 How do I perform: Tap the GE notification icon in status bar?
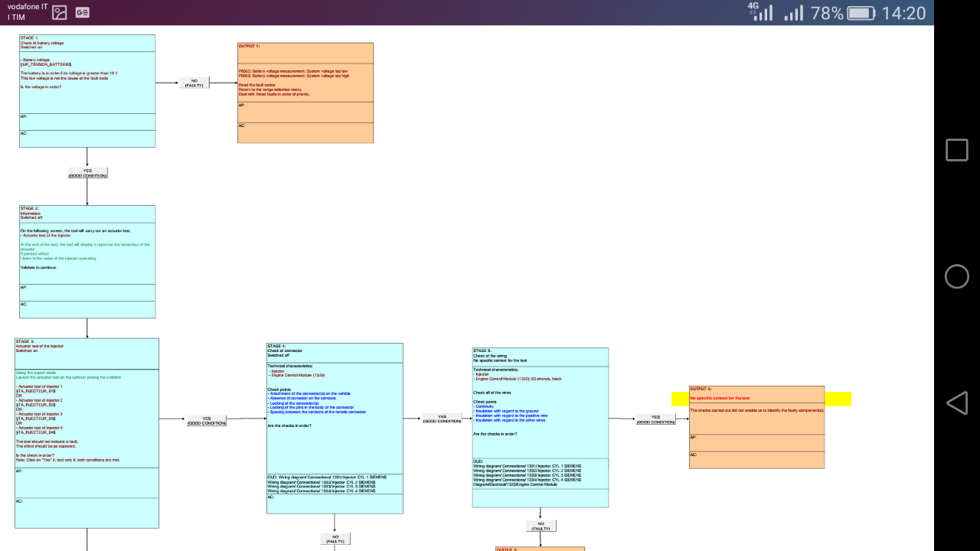tap(82, 12)
